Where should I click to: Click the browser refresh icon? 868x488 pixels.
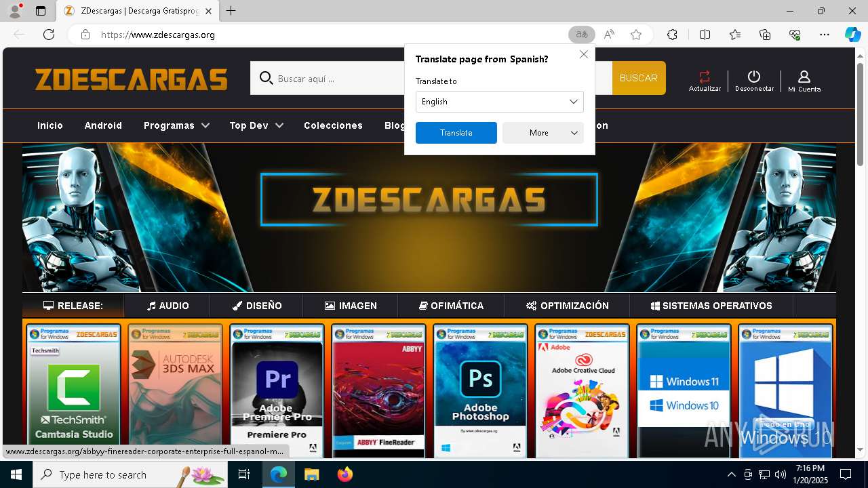[x=49, y=35]
